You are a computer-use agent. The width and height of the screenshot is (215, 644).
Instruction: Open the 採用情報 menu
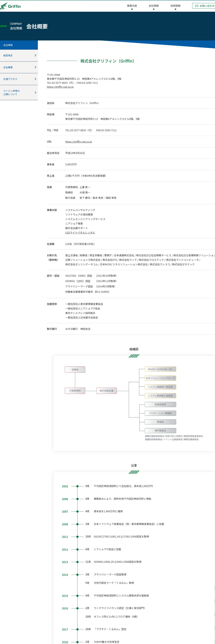[175, 6]
